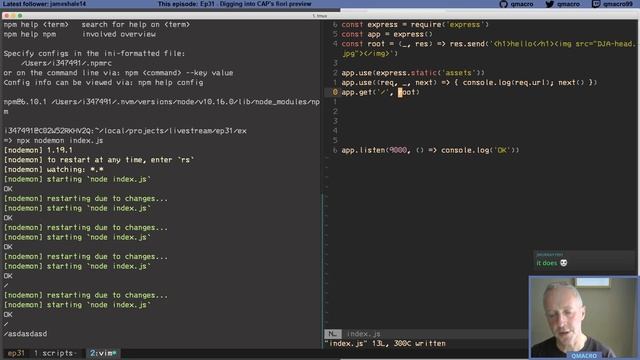This screenshot has width=640, height=360.
Task: Click the QMACRO label on the webcam
Action: (x=584, y=356)
